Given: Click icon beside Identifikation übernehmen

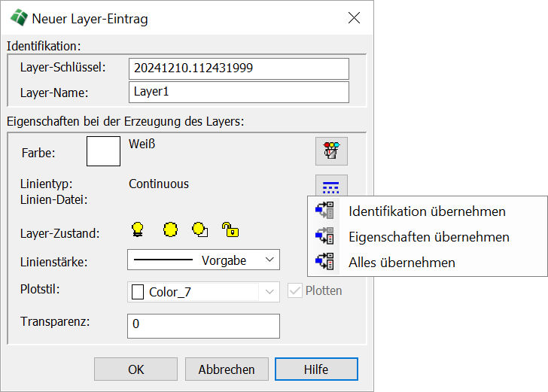Looking at the screenshot, I should coord(324,211).
